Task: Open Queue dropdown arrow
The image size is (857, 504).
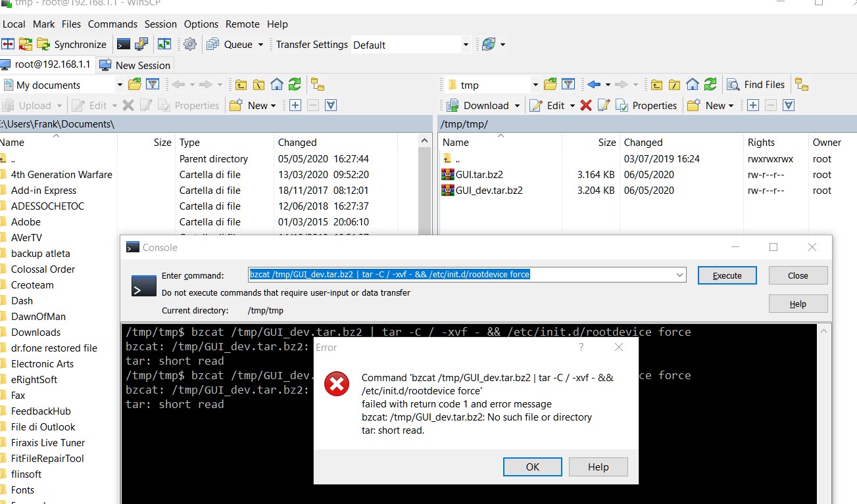Action: [x=260, y=45]
